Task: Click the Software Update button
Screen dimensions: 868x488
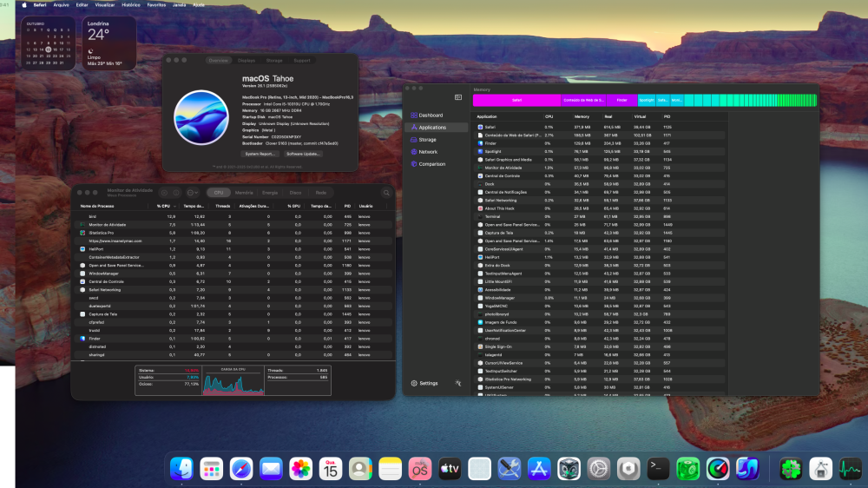Action: [x=303, y=154]
